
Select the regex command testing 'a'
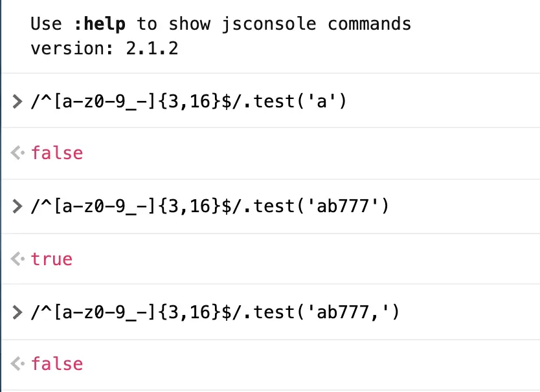(x=188, y=102)
